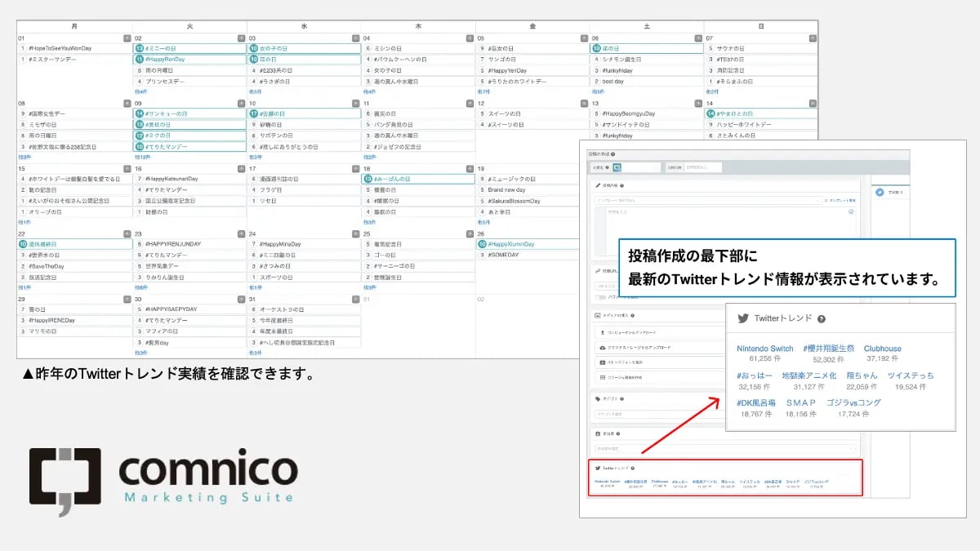Click the collage creation icon
The height and width of the screenshot is (551, 980).
(602, 378)
